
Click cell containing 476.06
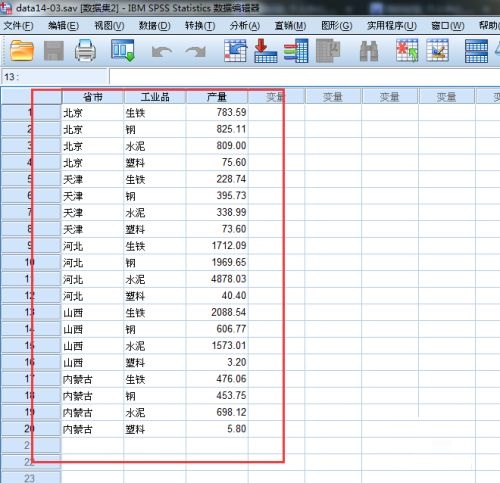(217, 379)
